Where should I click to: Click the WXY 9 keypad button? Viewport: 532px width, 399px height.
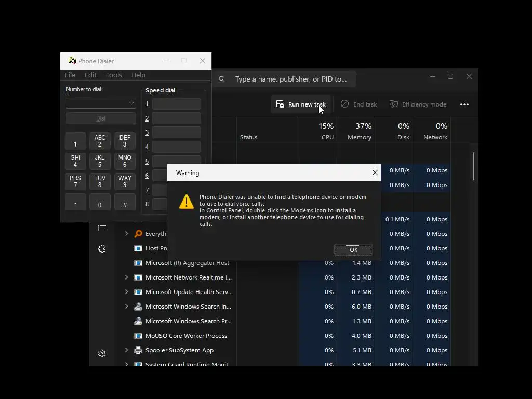coord(125,181)
